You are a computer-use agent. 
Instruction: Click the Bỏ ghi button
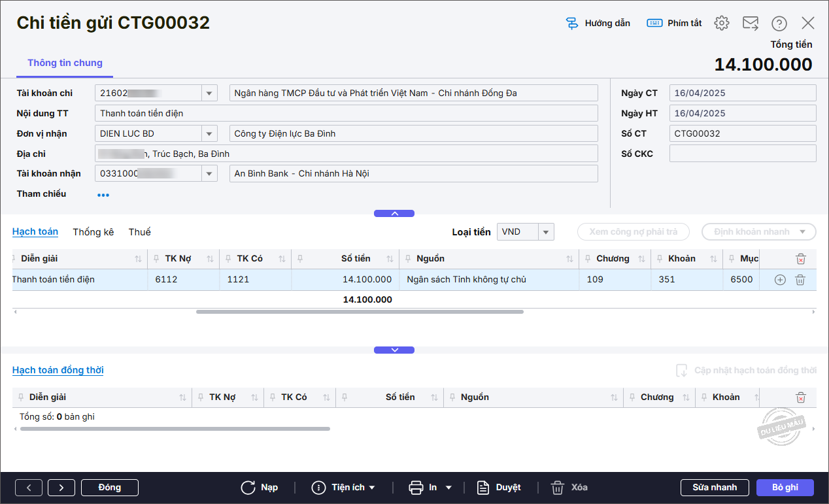(785, 488)
